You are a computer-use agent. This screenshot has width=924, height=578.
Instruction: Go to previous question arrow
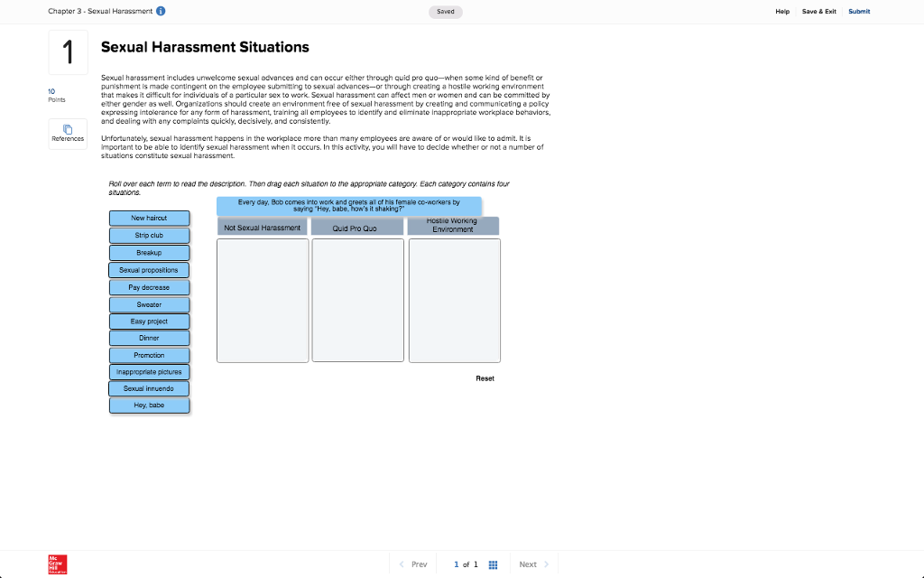tap(402, 564)
